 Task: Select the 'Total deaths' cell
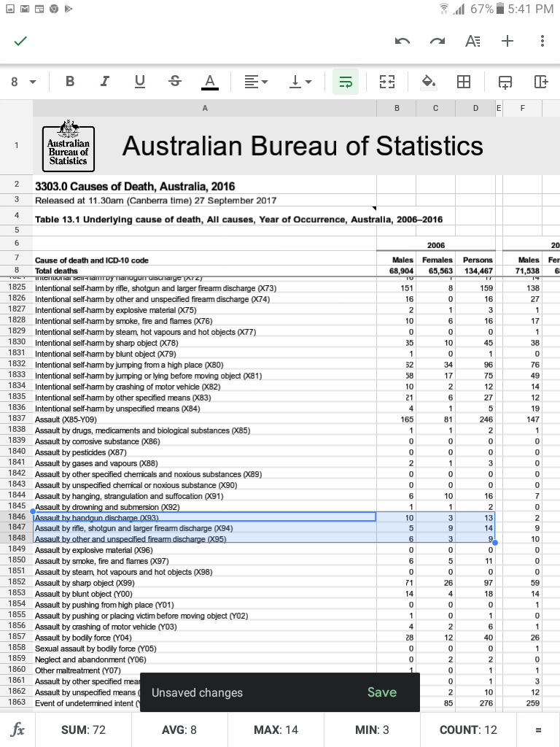205,271
